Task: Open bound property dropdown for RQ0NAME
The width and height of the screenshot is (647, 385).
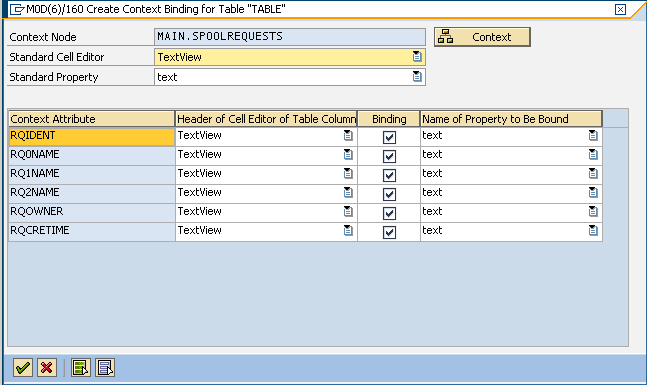Action: (x=593, y=154)
